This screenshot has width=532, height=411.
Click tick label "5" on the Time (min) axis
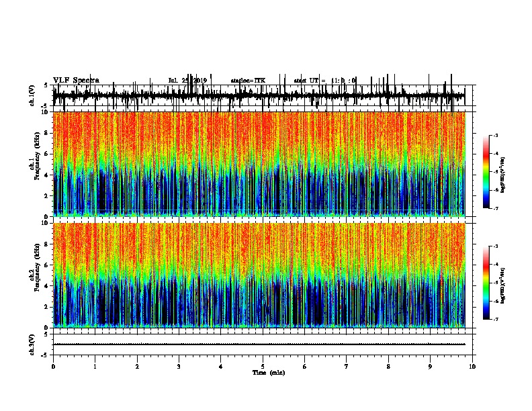tap(263, 367)
